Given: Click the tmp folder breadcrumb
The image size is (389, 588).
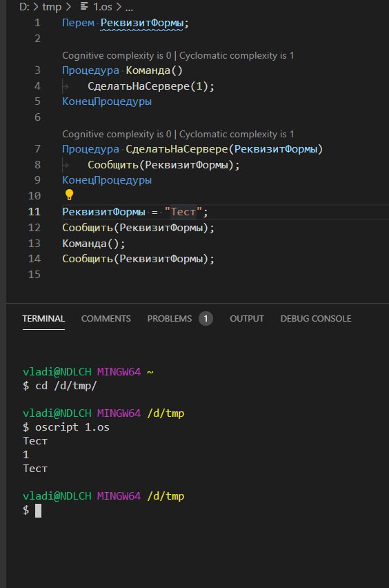Looking at the screenshot, I should coord(52,7).
